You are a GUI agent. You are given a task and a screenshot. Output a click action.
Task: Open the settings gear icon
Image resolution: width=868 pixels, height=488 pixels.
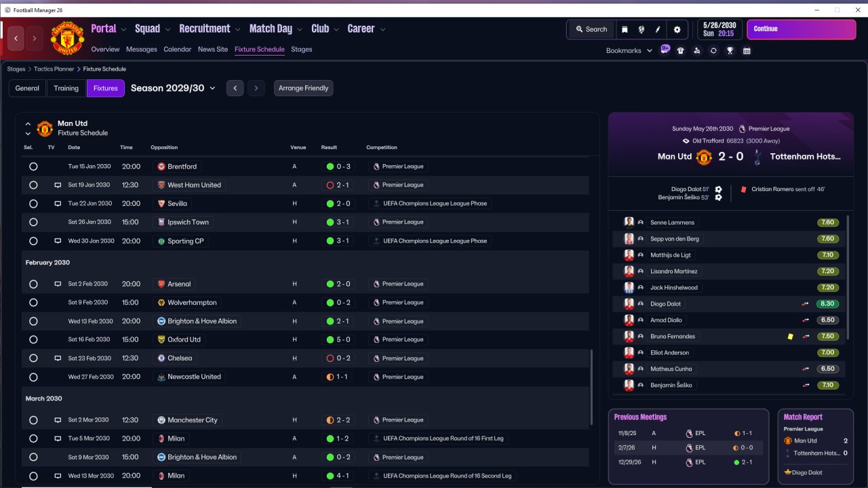(x=677, y=29)
